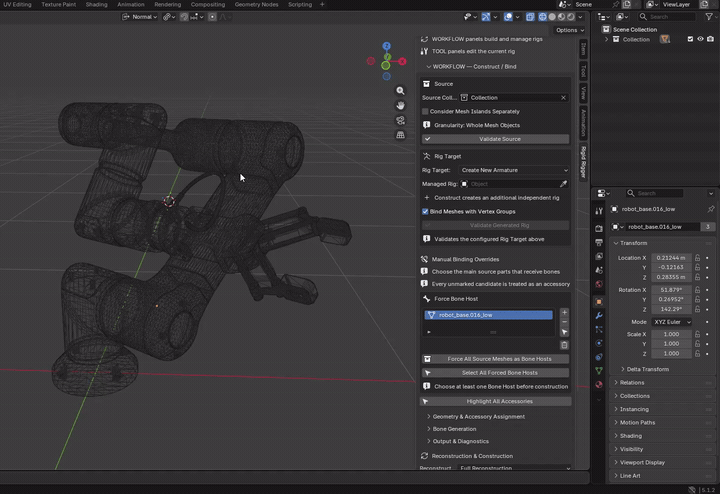Switch to Texture Paint workspace tab
Image resolution: width=720 pixels, height=494 pixels.
click(59, 5)
